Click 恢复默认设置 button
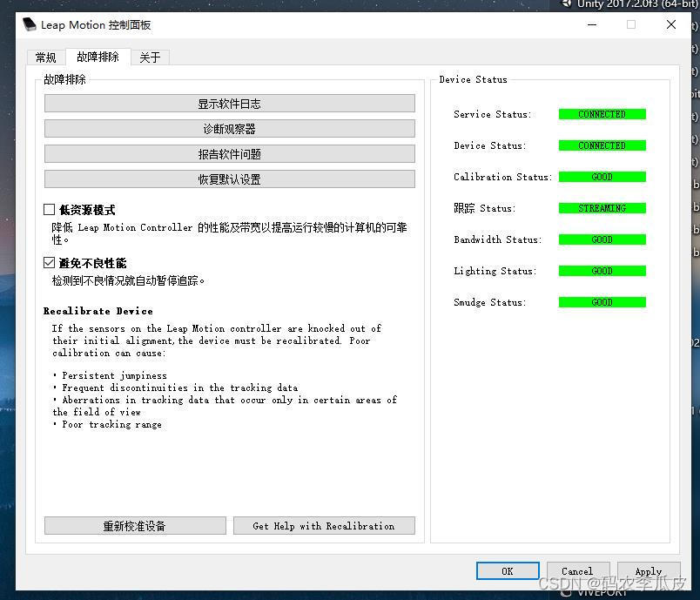The width and height of the screenshot is (700, 600). 230,179
